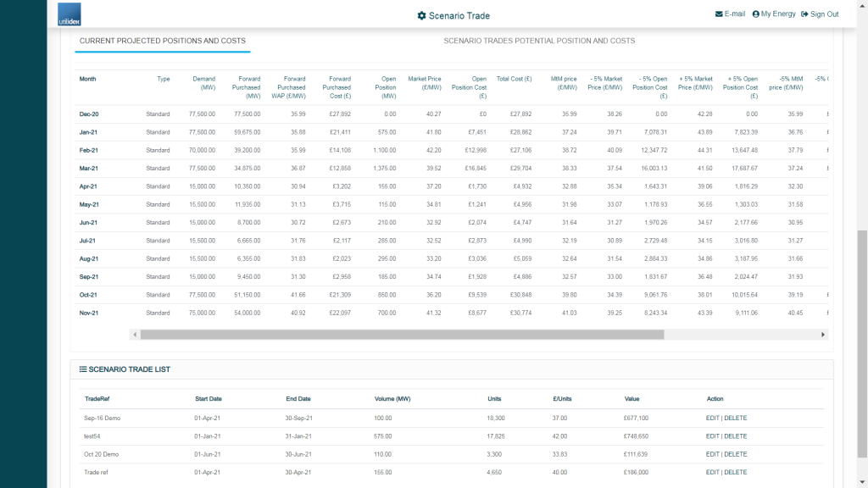Click the horizontal table scrollbar thumb
The height and width of the screenshot is (488, 868).
[402, 335]
